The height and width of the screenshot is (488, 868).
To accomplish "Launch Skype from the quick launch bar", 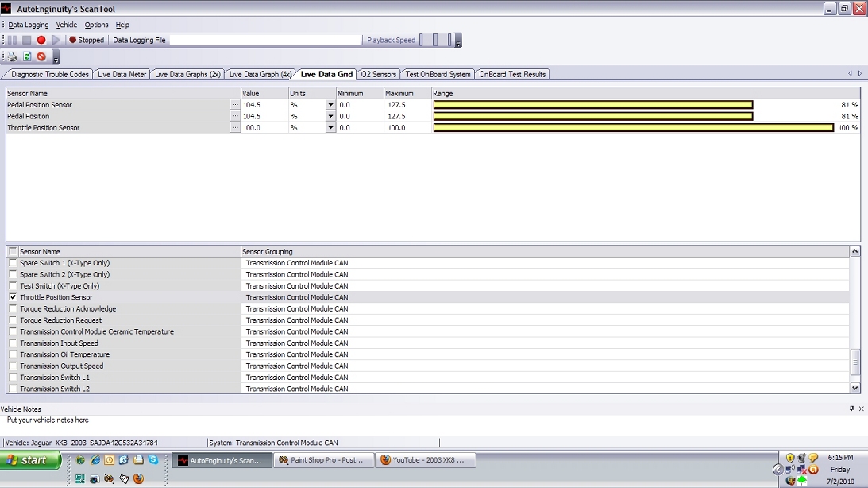I will click(153, 459).
